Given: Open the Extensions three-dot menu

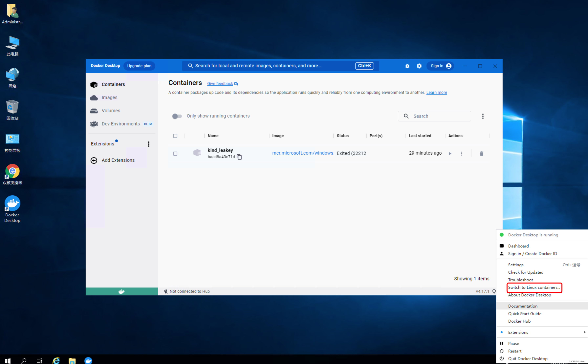Looking at the screenshot, I should [x=149, y=144].
